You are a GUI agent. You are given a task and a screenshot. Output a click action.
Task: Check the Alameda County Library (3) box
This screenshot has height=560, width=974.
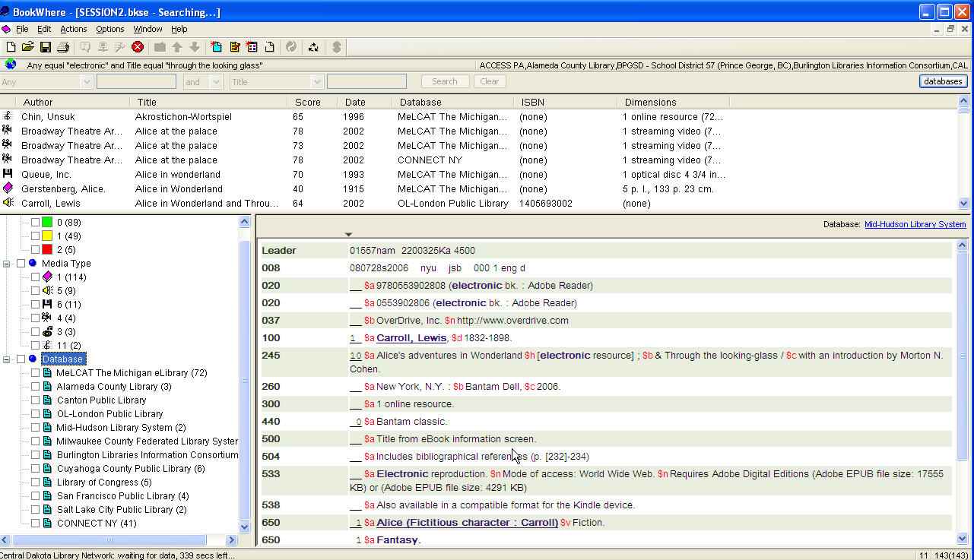[35, 386]
